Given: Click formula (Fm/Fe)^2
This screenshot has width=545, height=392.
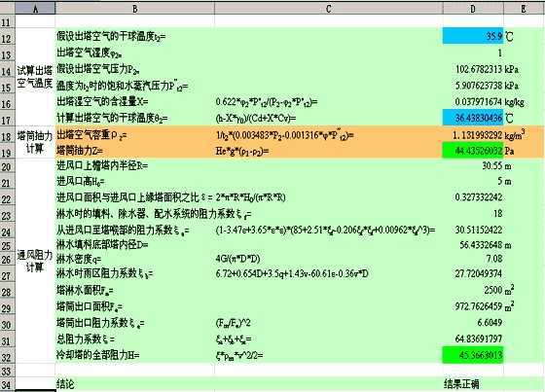Looking at the screenshot, I should (x=233, y=323).
